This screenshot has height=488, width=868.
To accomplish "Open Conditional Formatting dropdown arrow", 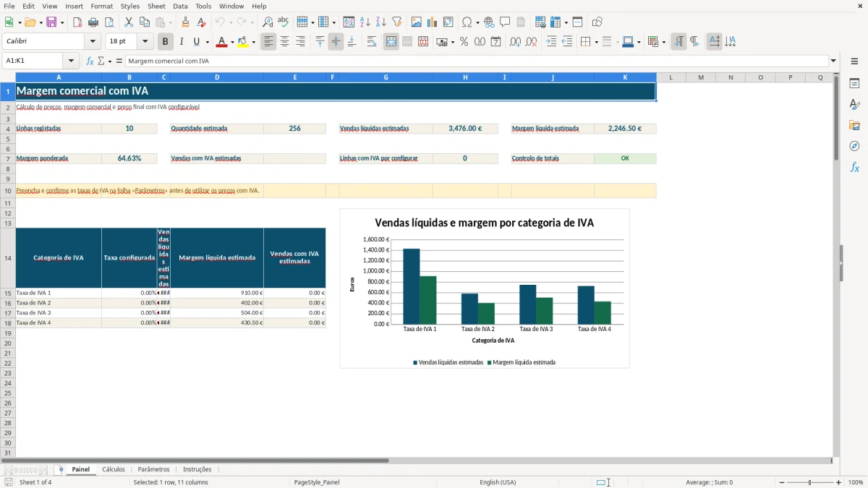I will tap(663, 42).
